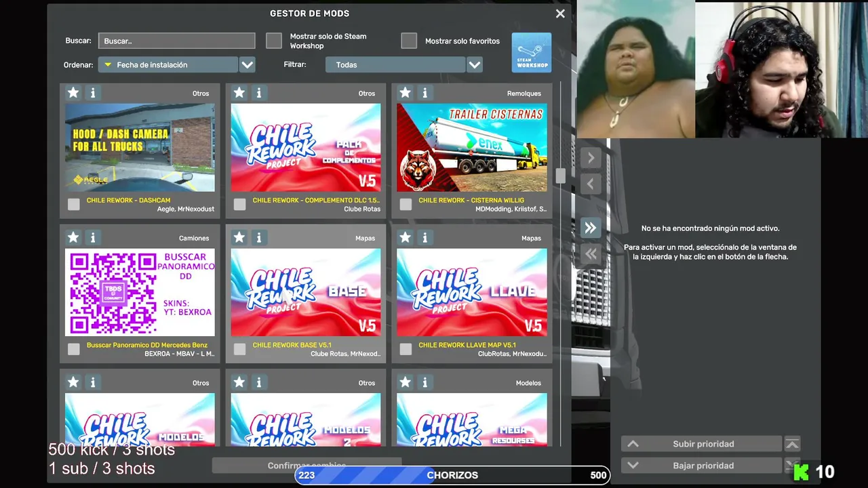The height and width of the screenshot is (488, 868).
Task: Select the Hood / Dash Camera thumbnail
Action: point(140,147)
